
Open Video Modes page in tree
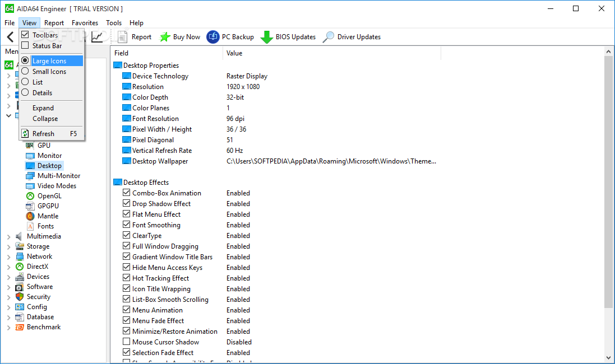[x=57, y=186]
